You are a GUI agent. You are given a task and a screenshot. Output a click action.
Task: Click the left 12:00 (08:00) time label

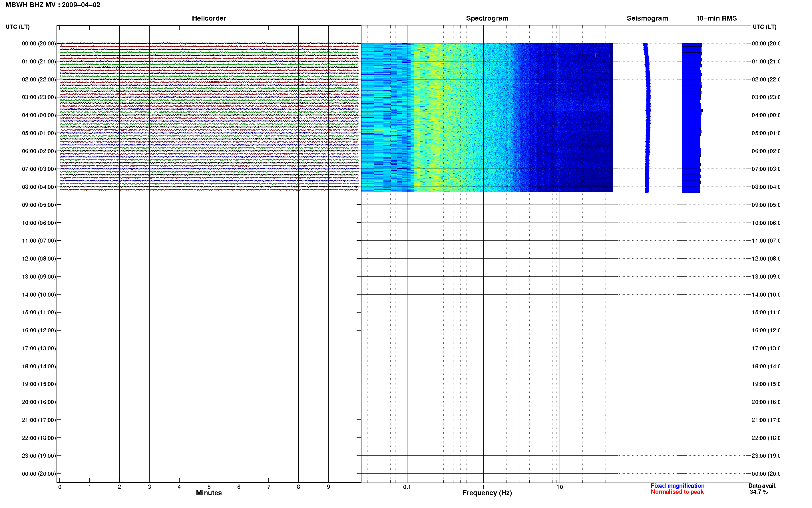[x=39, y=259]
